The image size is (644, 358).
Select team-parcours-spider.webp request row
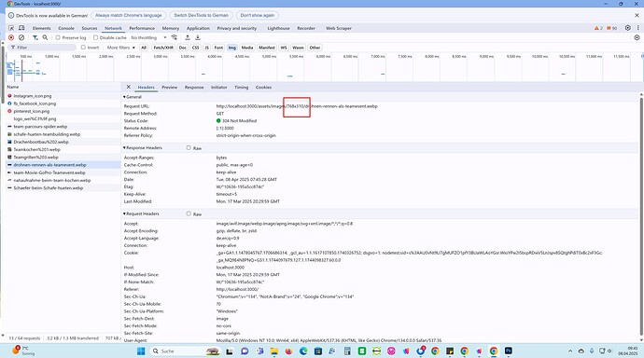63,126
